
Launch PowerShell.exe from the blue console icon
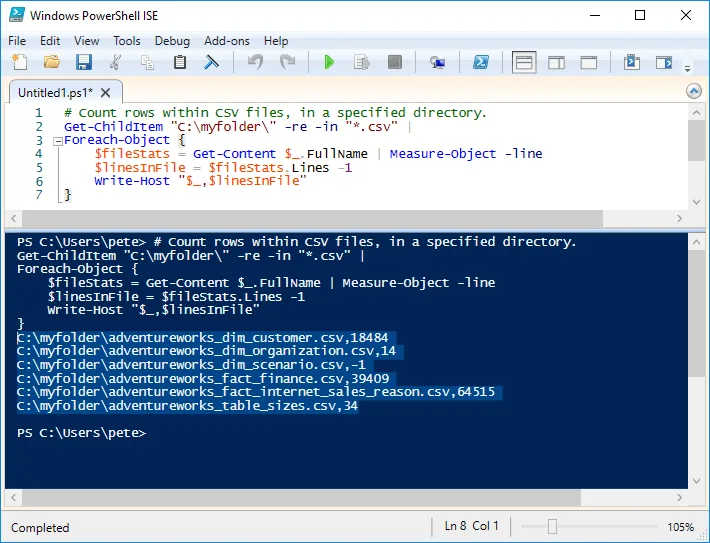point(480,63)
